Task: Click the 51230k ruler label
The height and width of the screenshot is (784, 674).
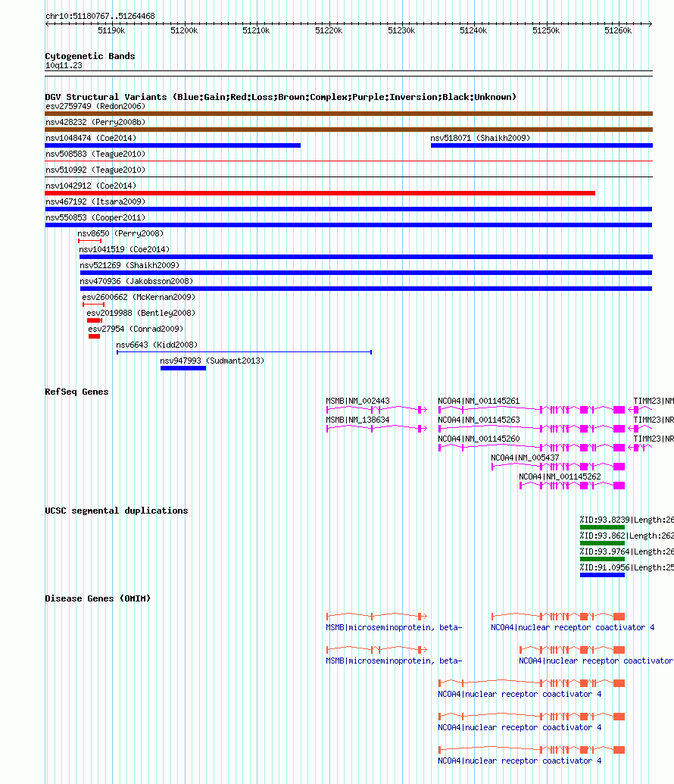Action: coord(401,30)
